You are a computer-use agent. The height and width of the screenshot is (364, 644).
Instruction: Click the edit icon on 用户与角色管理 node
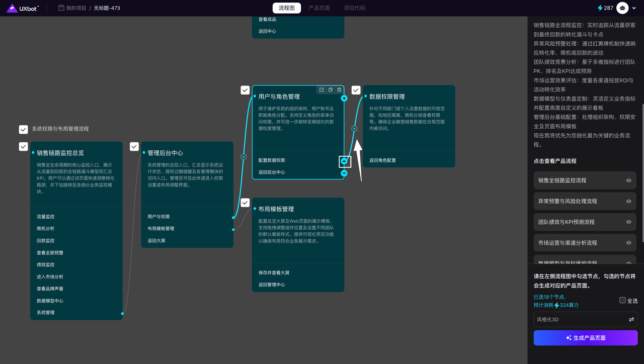point(321,90)
